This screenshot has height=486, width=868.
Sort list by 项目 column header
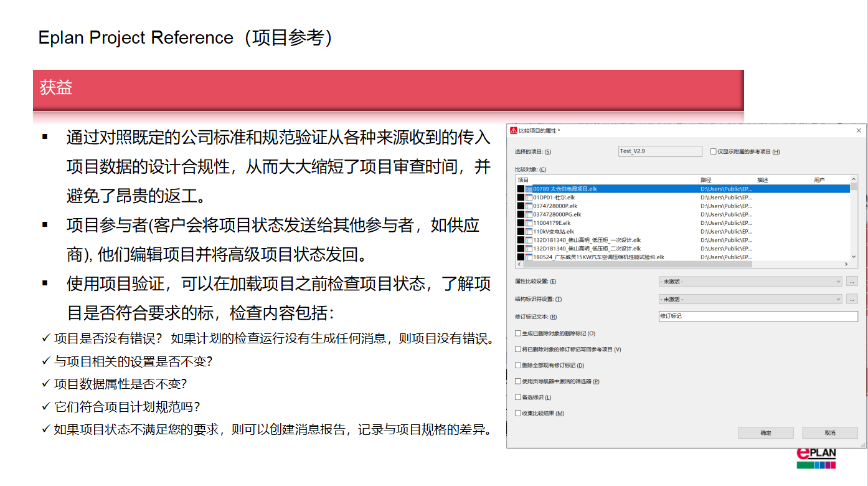606,180
